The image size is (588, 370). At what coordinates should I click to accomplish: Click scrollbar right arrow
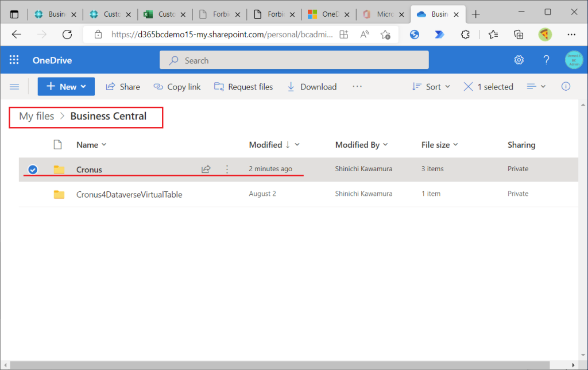[574, 365]
